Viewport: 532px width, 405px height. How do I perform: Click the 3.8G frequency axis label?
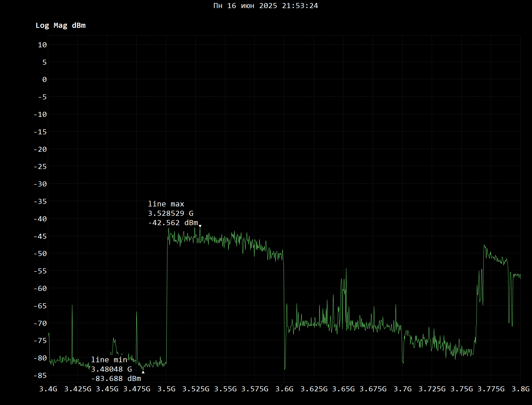coord(521,389)
